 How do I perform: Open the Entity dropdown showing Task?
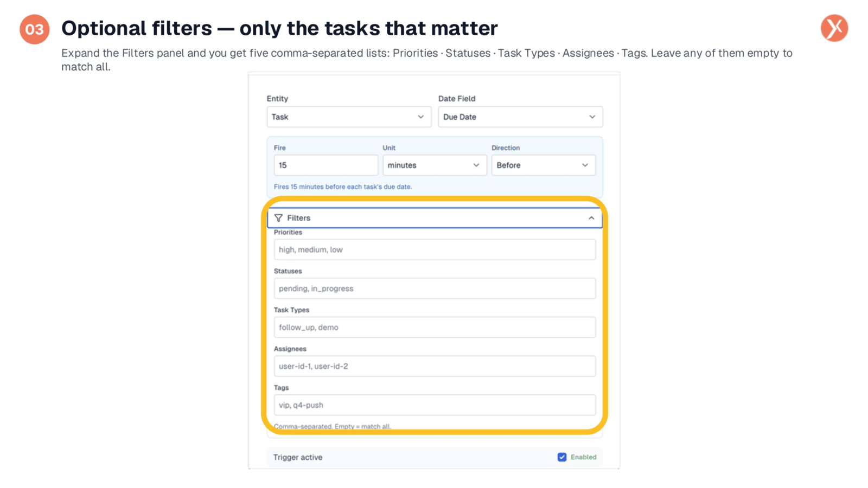click(x=349, y=117)
